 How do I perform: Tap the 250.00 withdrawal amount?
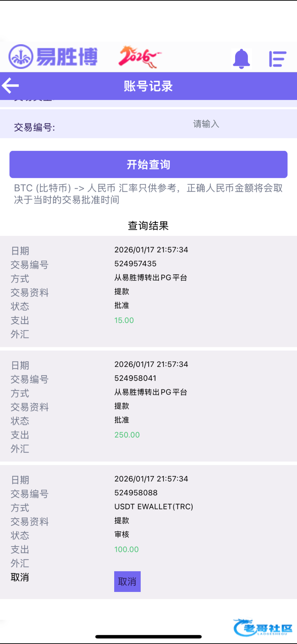click(x=127, y=435)
